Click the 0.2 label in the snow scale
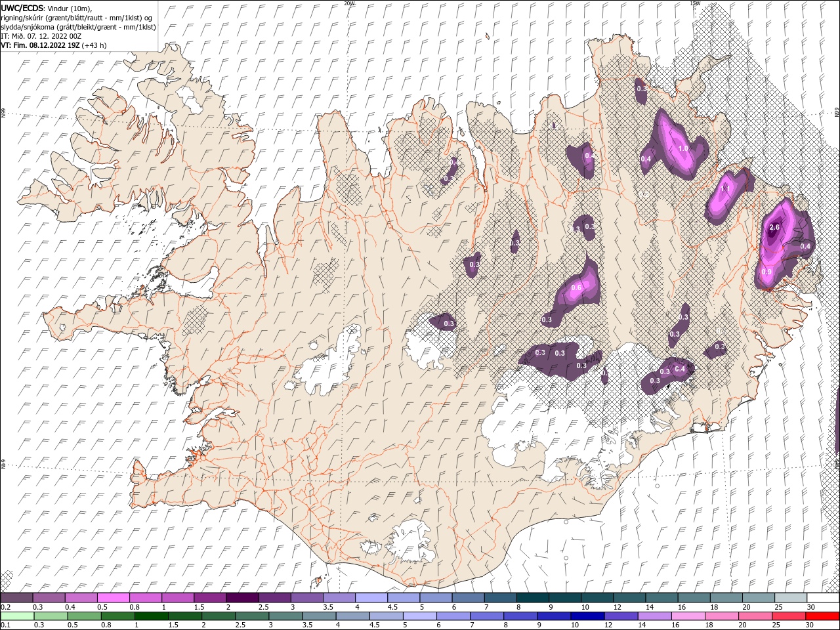840x630 pixels. click(x=5, y=607)
